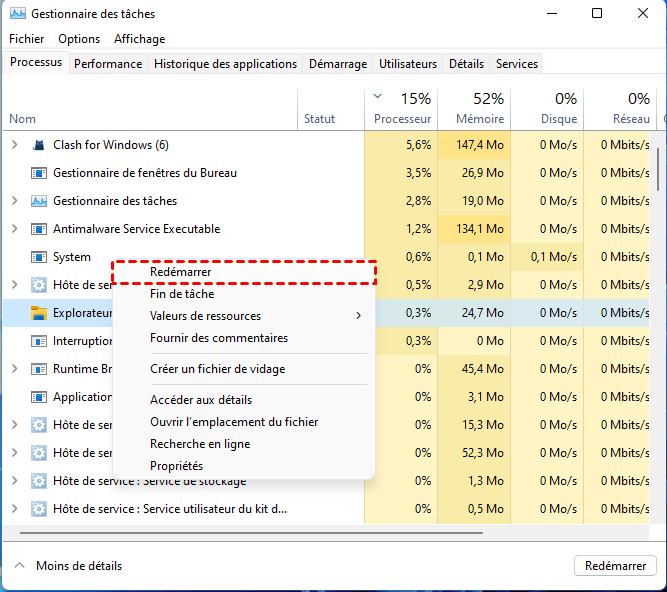667x592 pixels.
Task: Sort by the Statut column header
Action: 331,110
